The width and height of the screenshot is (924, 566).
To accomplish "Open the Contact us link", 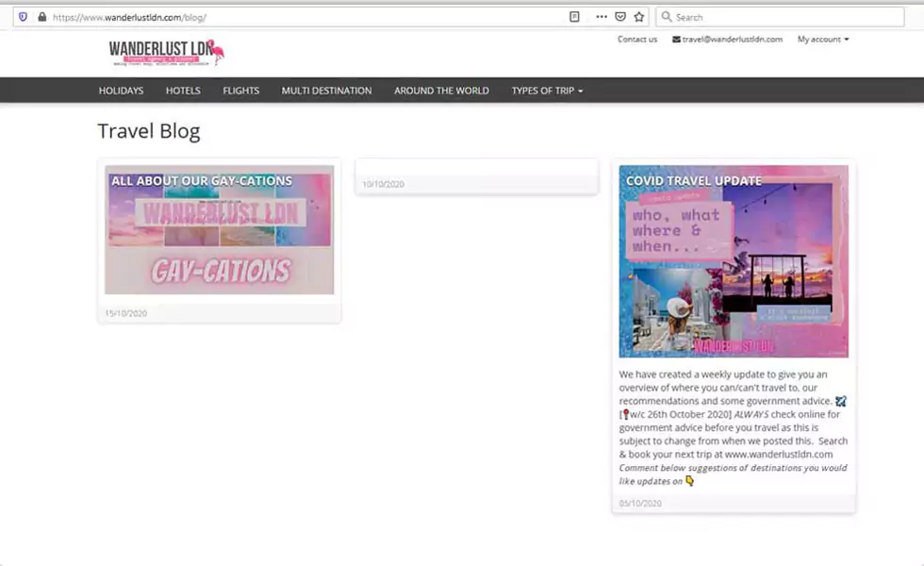I will 635,40.
